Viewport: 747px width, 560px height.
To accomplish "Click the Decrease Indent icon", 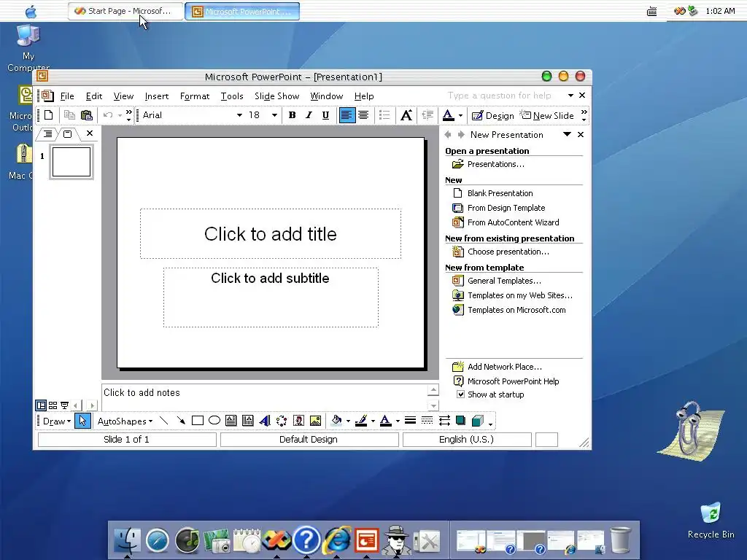I will click(x=427, y=115).
